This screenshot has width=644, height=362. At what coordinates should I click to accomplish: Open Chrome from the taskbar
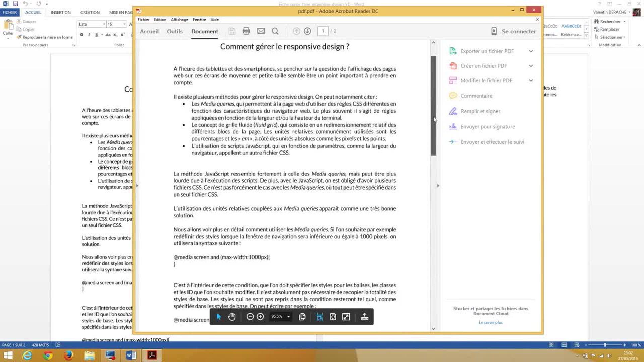click(x=48, y=355)
